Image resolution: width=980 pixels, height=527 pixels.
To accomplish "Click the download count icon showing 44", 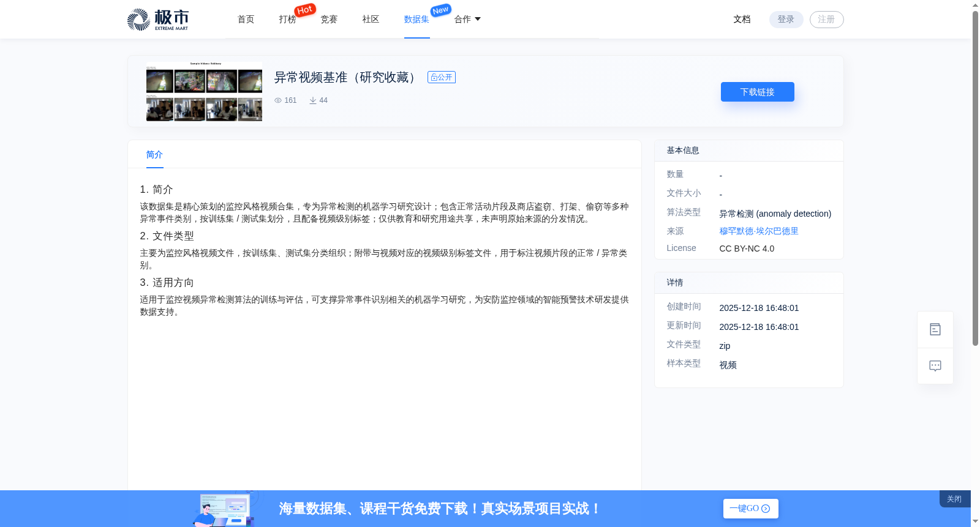I will [313, 100].
